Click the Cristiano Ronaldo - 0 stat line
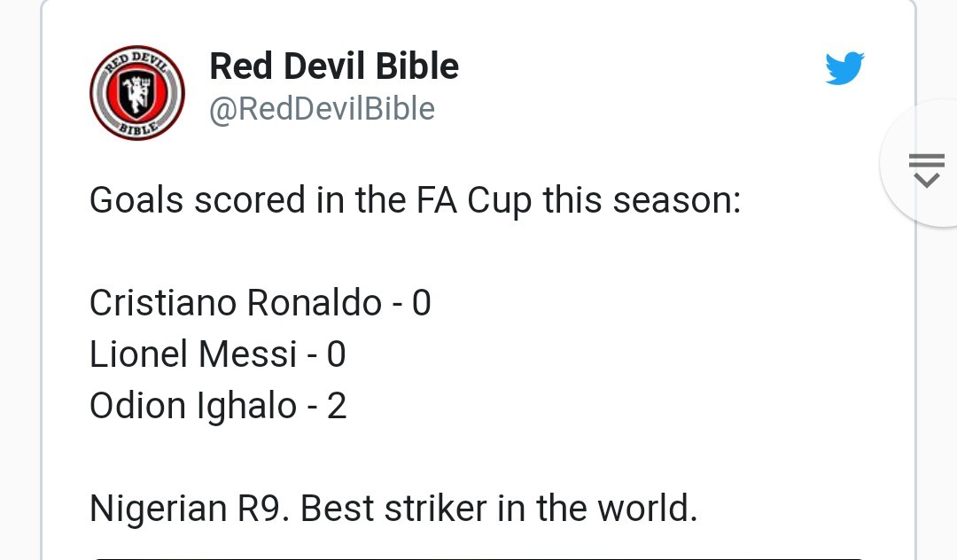Screen dimensions: 957x560 (x=260, y=302)
